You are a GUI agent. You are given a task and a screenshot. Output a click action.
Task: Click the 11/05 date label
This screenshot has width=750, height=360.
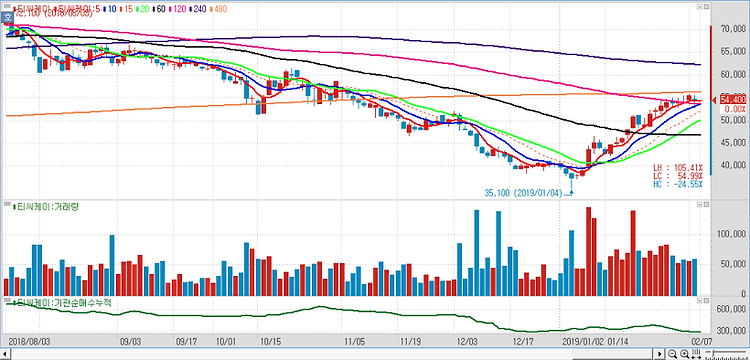[x=355, y=342]
